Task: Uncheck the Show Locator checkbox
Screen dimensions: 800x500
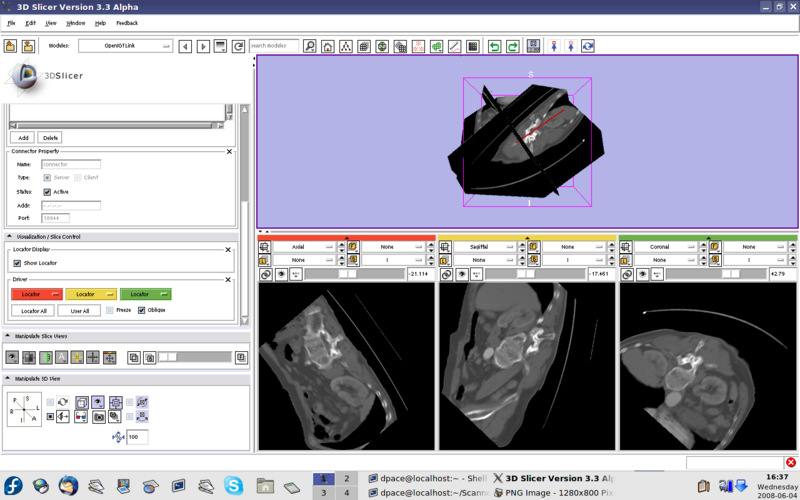Action: click(17, 263)
